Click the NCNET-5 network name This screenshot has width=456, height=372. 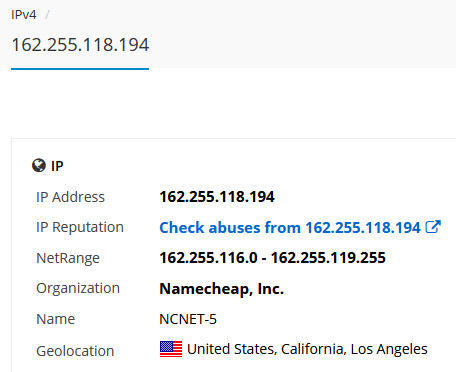pos(188,319)
